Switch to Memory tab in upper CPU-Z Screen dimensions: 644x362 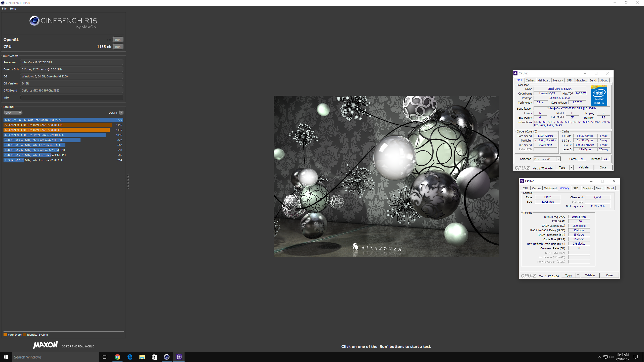[x=558, y=80]
